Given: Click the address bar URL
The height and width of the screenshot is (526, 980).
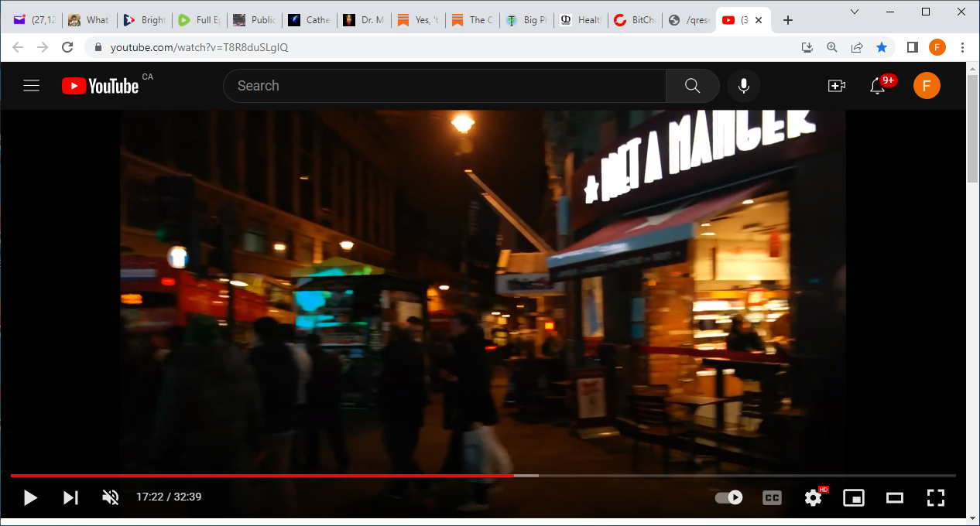Looking at the screenshot, I should click(199, 47).
